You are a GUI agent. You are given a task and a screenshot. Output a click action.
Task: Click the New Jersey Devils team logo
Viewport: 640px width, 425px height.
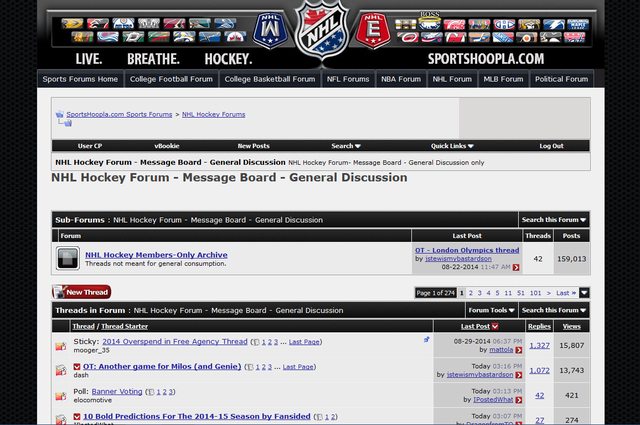coord(456,37)
